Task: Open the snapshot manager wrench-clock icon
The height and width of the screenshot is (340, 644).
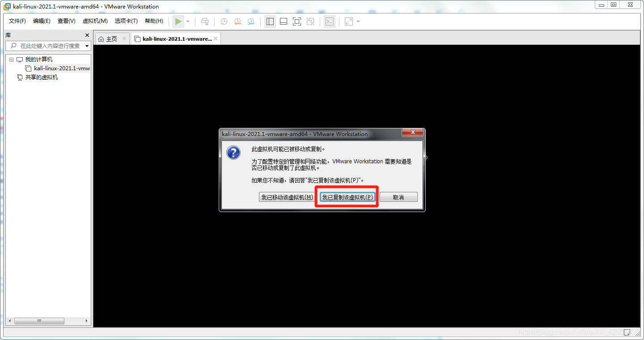Action: click(x=251, y=21)
